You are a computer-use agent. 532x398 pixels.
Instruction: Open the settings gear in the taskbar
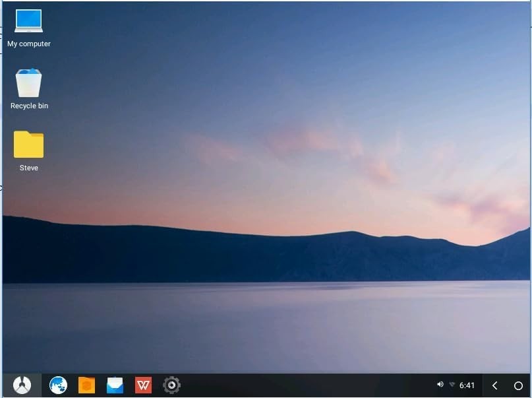tap(171, 385)
